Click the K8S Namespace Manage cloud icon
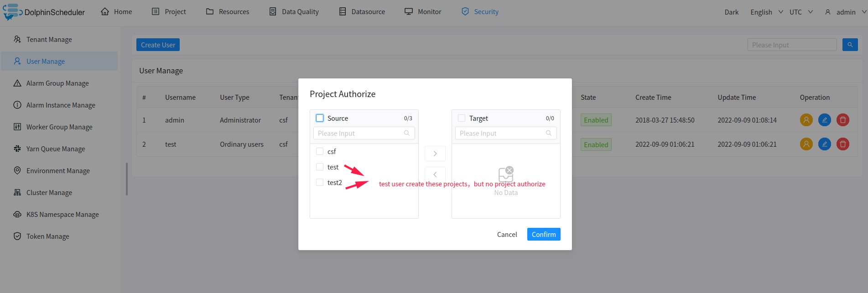This screenshot has height=293, width=868. click(17, 214)
